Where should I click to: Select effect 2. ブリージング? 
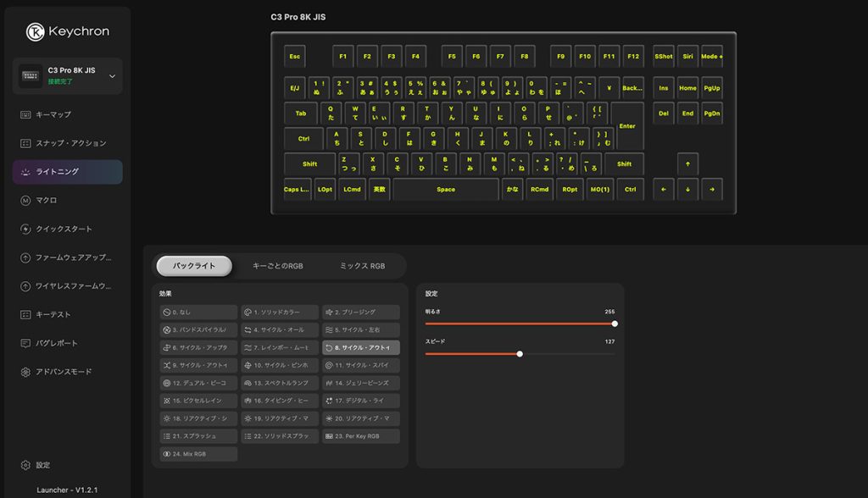click(x=361, y=313)
